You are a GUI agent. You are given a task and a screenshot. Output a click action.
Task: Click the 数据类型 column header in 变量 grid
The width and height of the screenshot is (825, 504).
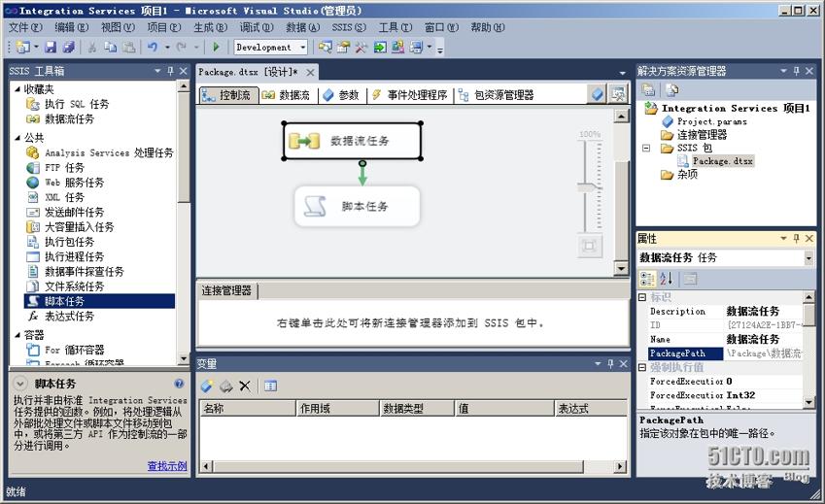pyautogui.click(x=416, y=409)
